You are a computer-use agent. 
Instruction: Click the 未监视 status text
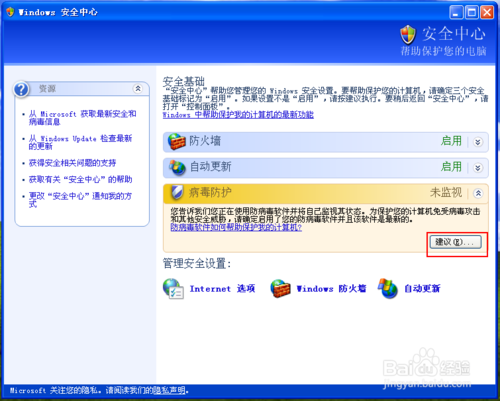[x=446, y=192]
